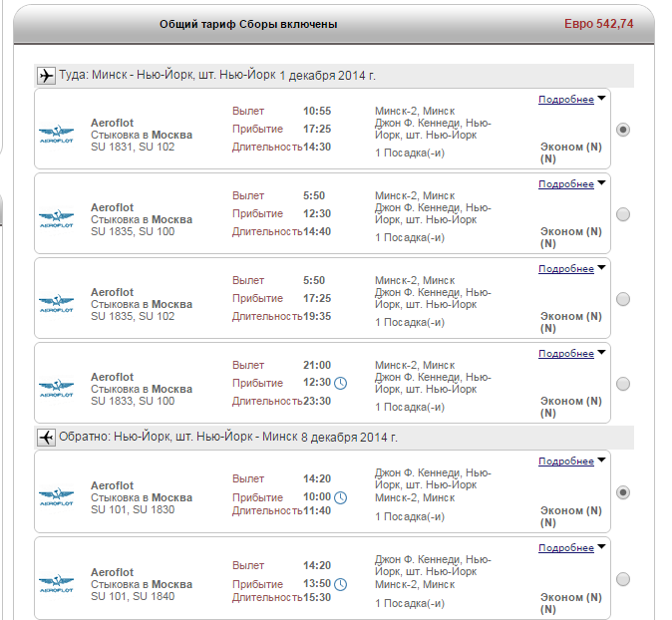Click the outbound airplane icon beside Туда
This screenshot has width=672, height=620.
[46, 76]
